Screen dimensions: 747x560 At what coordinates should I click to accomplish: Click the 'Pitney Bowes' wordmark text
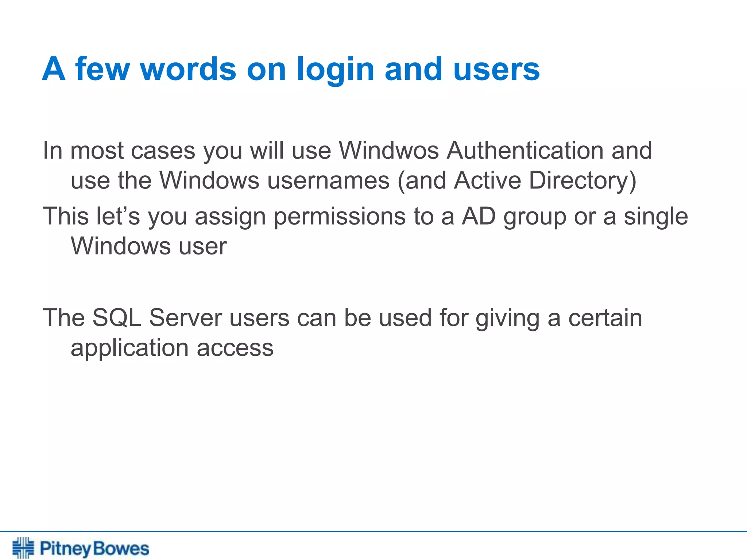click(x=95, y=549)
